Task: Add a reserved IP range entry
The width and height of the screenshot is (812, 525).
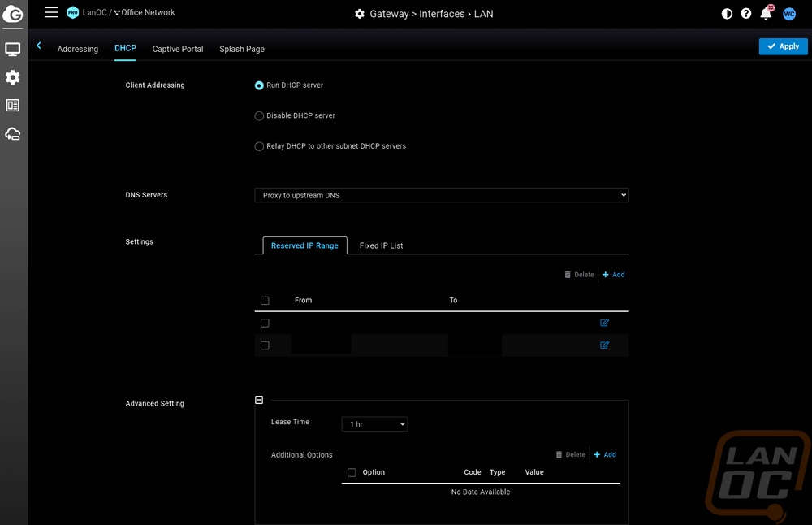Action: (x=614, y=274)
